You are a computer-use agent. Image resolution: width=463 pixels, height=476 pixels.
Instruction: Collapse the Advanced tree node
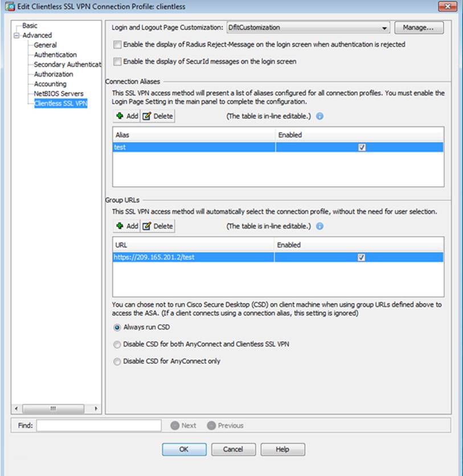coord(17,35)
